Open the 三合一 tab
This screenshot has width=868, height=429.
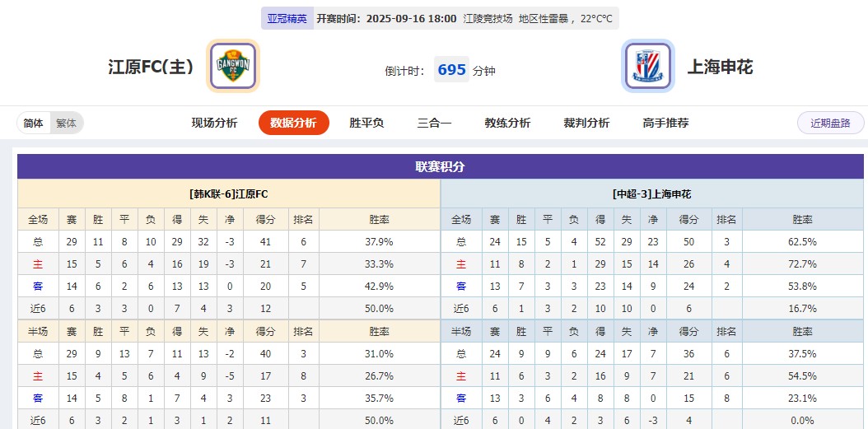pos(434,123)
